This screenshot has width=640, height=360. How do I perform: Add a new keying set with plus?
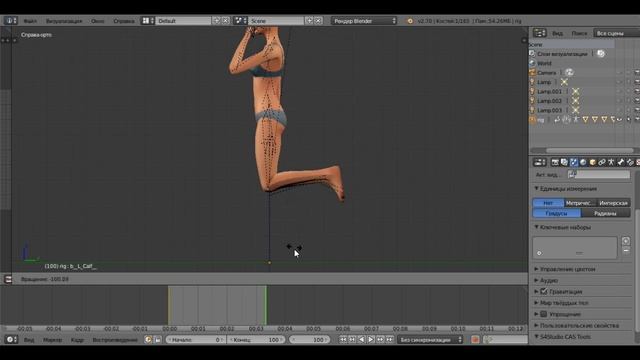[626, 241]
